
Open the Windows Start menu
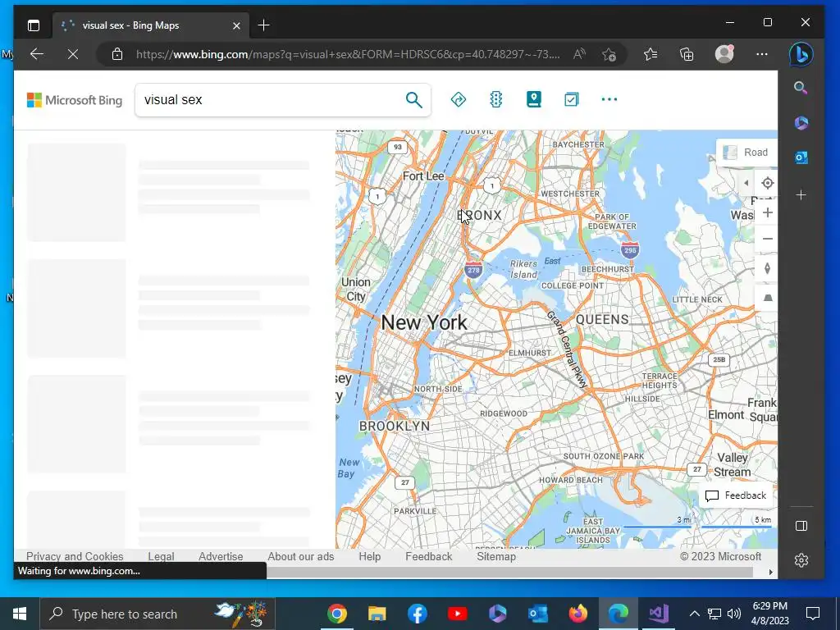[x=20, y=614]
